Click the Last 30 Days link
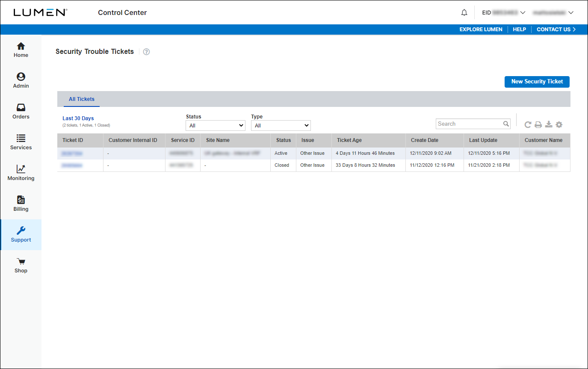Screen dimensions: 588x369 pyautogui.click(x=78, y=118)
